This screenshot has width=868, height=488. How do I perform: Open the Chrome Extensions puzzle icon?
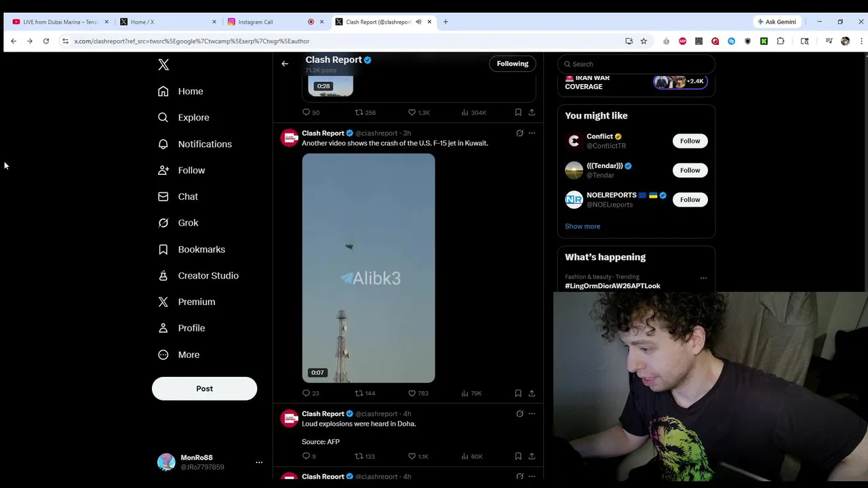pos(781,41)
